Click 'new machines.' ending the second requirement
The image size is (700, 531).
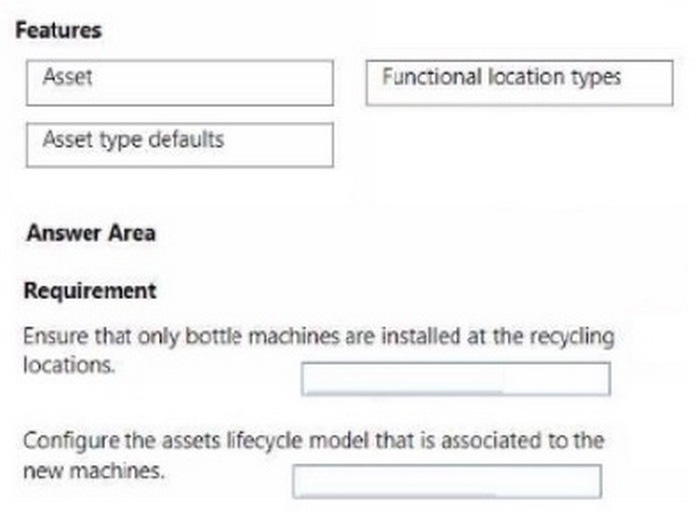[x=92, y=469]
